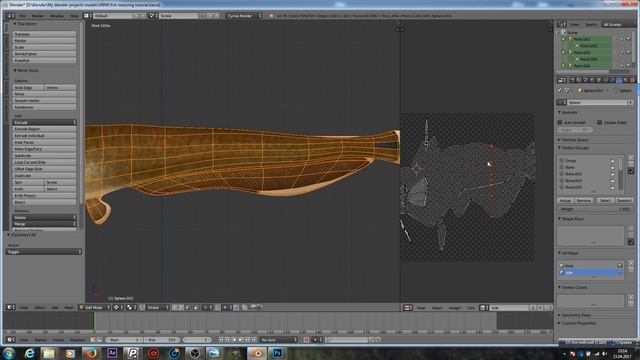The image size is (640, 360).
Task: Select the second (highlighted) UV map entry
Action: point(591,272)
